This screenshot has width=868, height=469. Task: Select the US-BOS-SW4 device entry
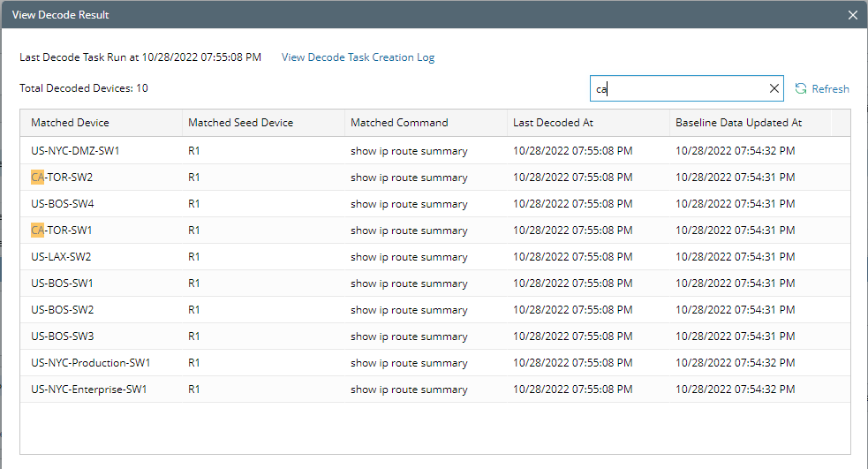435,204
